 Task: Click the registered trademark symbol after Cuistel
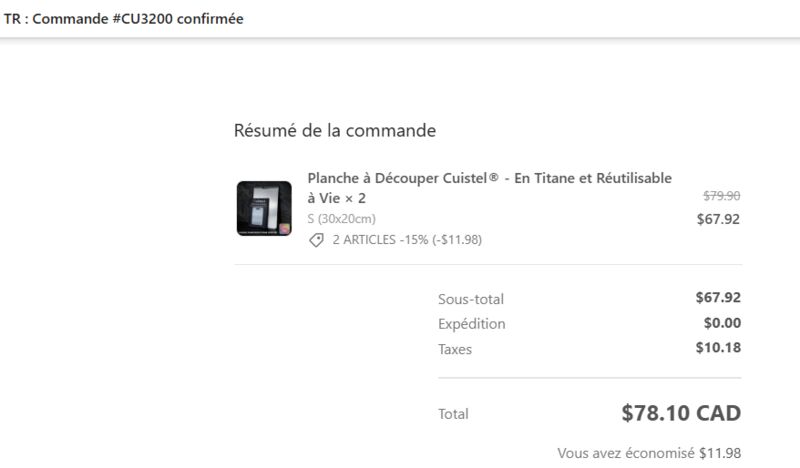pos(493,178)
